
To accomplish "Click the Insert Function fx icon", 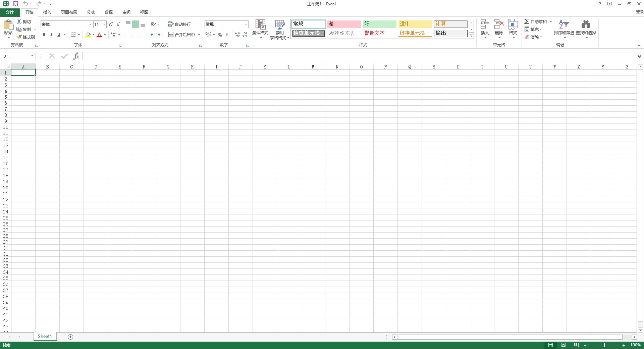I will [76, 56].
